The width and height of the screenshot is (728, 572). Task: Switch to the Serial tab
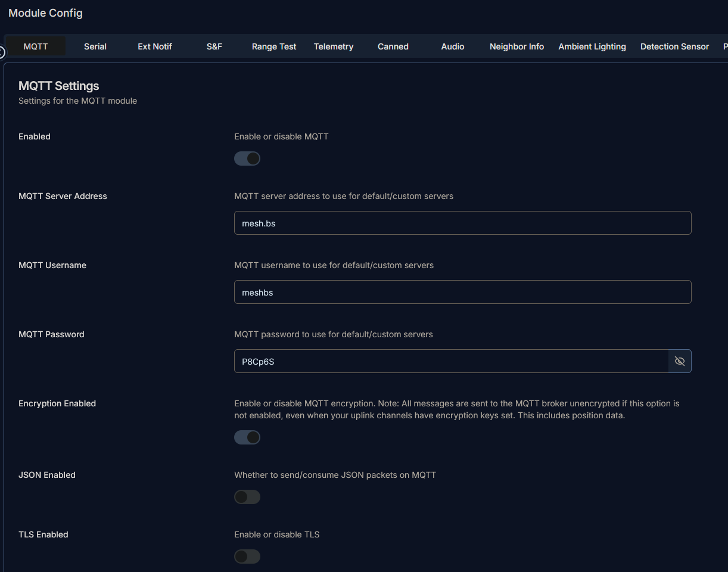click(x=95, y=46)
